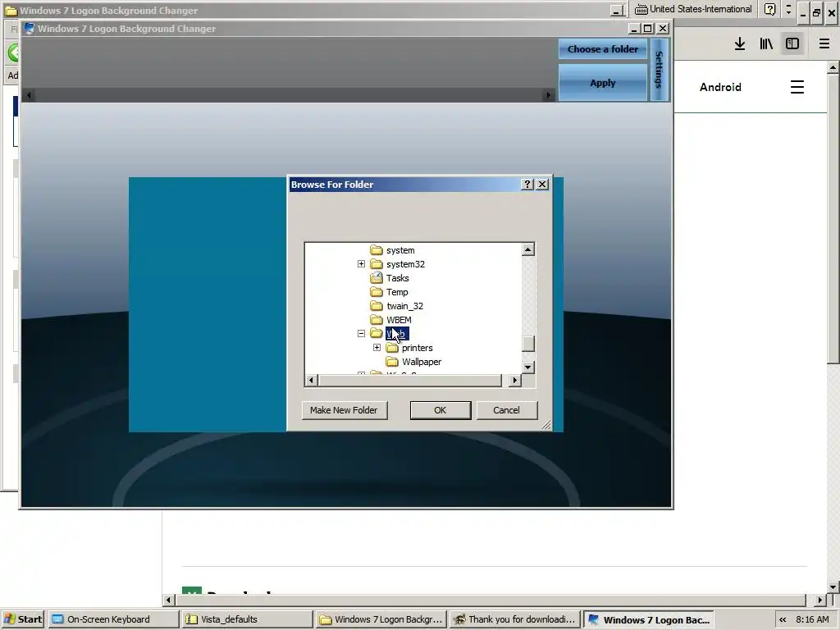Viewport: 840px width, 630px height.
Task: Click the folder tree vertical scroll thumb
Action: pos(527,344)
